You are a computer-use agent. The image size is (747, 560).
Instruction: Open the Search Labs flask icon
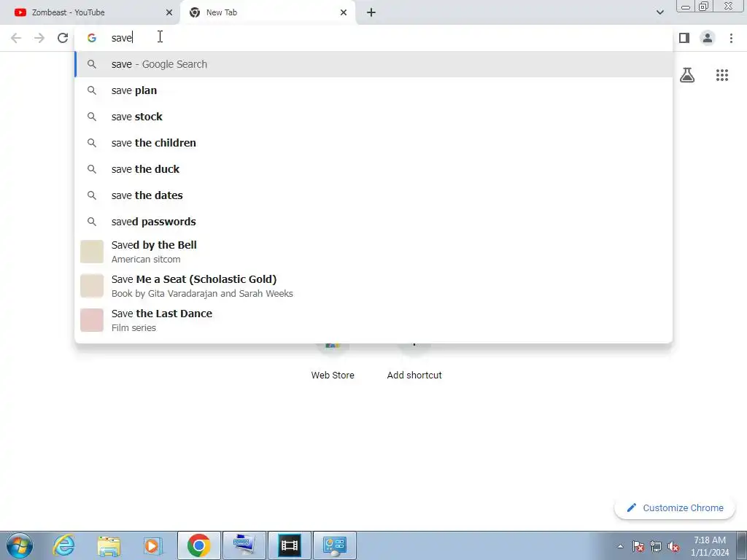click(687, 75)
